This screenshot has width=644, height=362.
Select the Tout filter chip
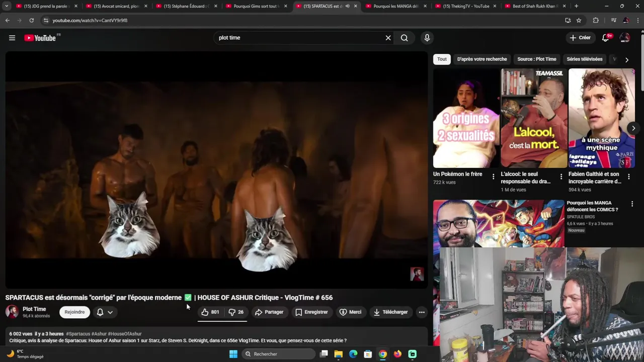tap(442, 59)
